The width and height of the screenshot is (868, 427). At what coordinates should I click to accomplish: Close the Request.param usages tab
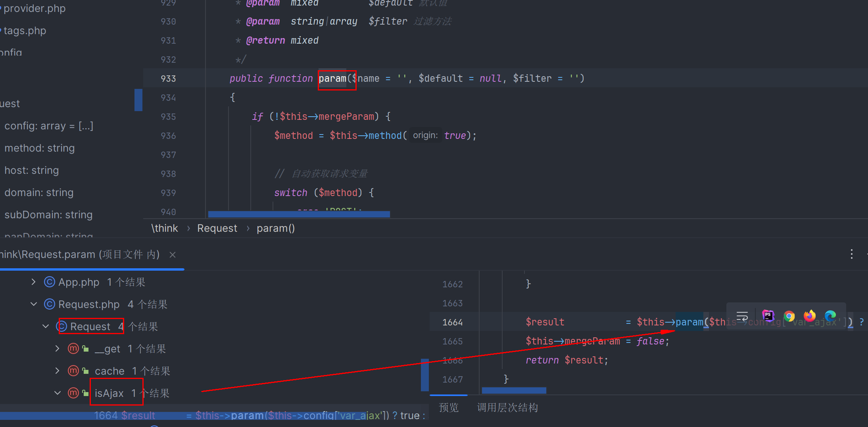[173, 255]
